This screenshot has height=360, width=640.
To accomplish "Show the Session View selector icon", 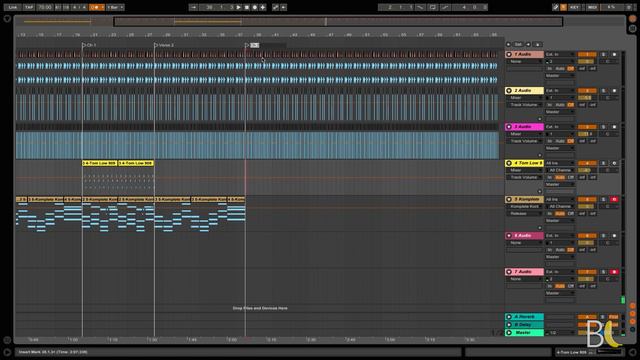I will (632, 28).
